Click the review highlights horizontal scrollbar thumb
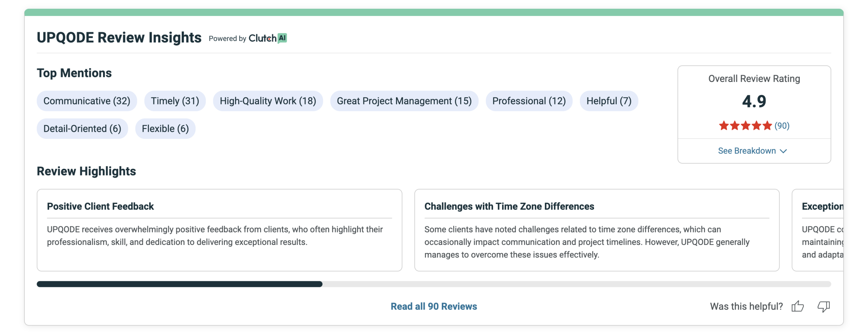The height and width of the screenshot is (332, 868). point(179,284)
